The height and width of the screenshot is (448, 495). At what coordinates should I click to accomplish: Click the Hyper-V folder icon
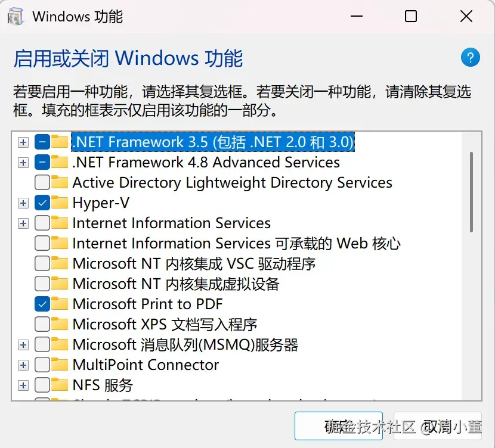click(x=60, y=203)
